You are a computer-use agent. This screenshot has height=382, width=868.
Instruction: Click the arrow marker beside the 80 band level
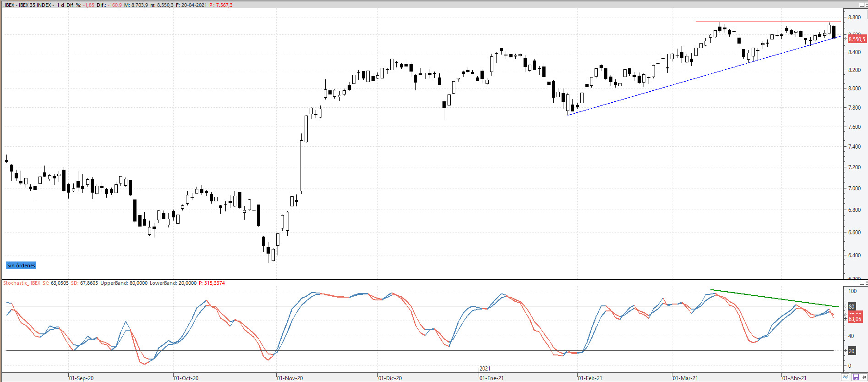pos(846,306)
